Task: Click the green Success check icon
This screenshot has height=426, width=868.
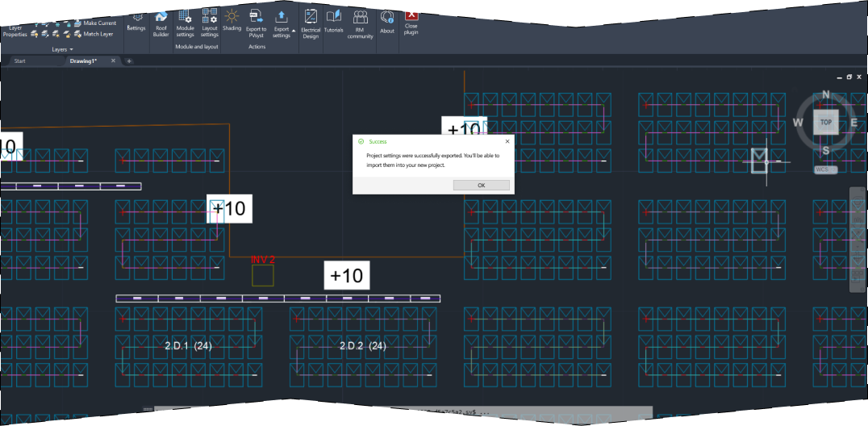Action: click(x=361, y=141)
